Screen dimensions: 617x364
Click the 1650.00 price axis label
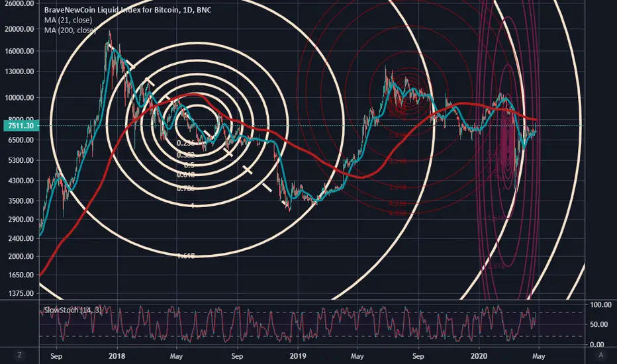point(21,275)
